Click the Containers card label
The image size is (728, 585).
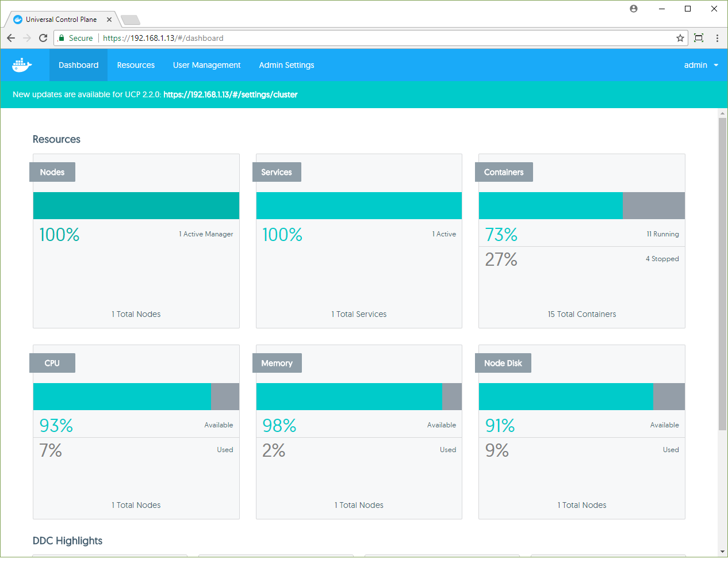click(x=504, y=172)
